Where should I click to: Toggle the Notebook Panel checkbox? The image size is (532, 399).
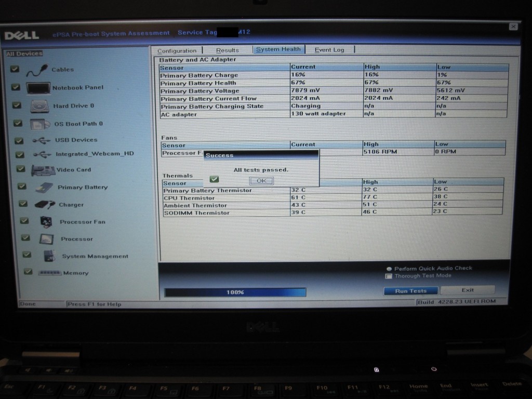coord(16,87)
